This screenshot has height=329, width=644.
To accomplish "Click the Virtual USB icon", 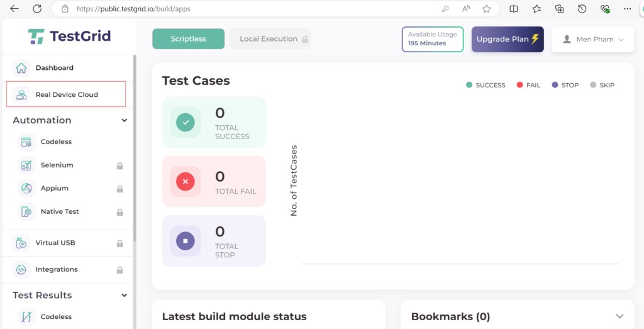I will click(x=21, y=243).
